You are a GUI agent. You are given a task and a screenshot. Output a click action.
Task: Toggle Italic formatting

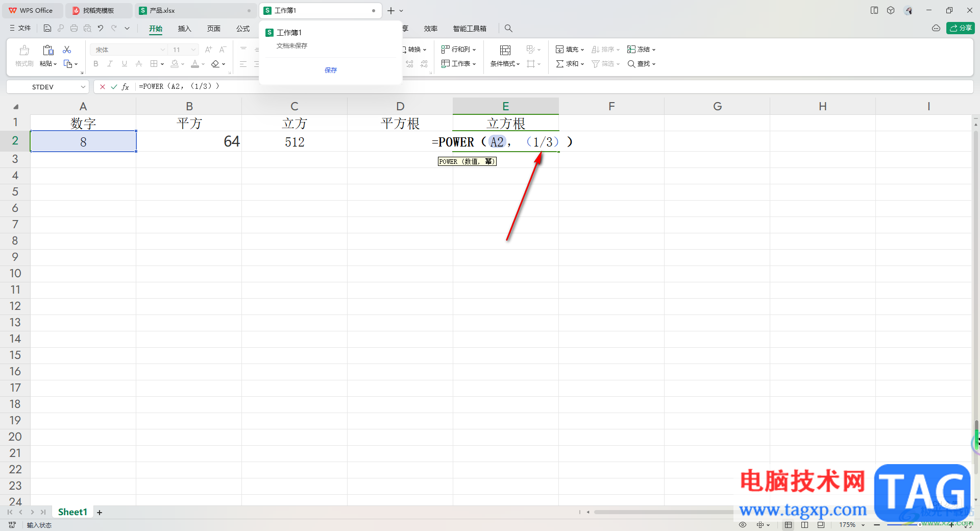point(110,64)
